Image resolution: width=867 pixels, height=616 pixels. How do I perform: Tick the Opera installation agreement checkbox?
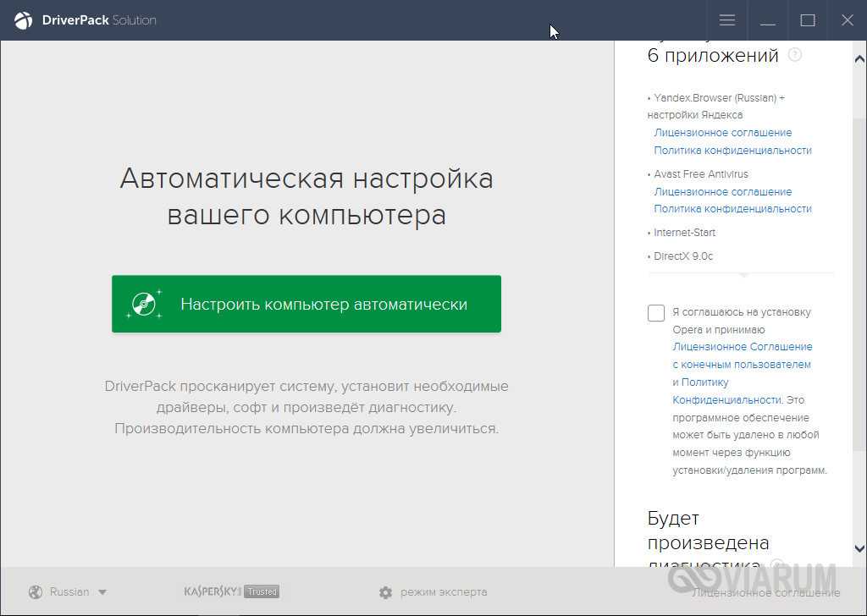(x=656, y=313)
